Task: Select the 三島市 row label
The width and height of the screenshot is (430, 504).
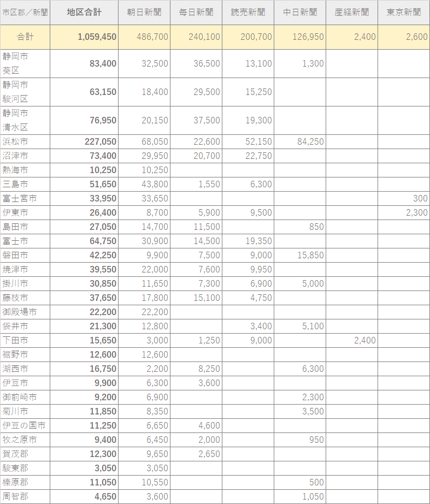Action: [25, 184]
